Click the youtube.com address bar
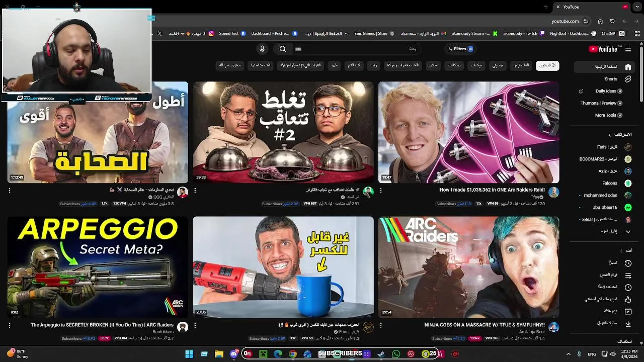The height and width of the screenshot is (362, 644). 565,21
